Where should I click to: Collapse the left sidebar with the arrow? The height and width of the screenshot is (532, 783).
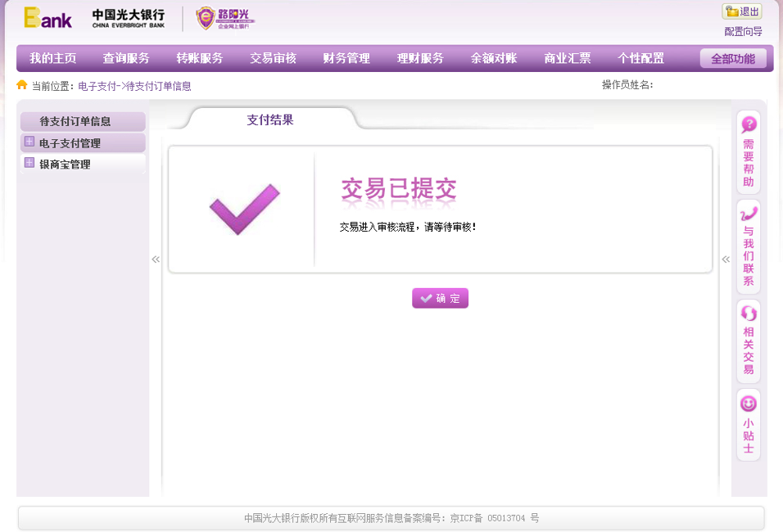pos(156,259)
